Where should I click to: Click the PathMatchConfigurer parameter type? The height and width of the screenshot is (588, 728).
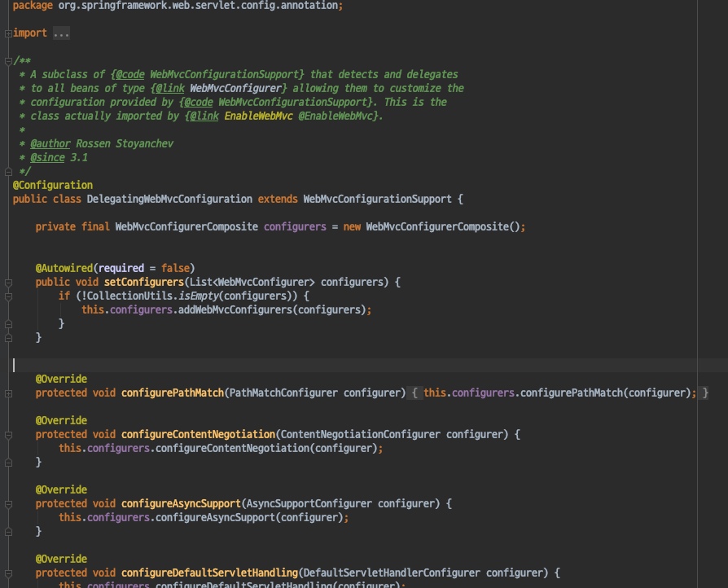[283, 393]
